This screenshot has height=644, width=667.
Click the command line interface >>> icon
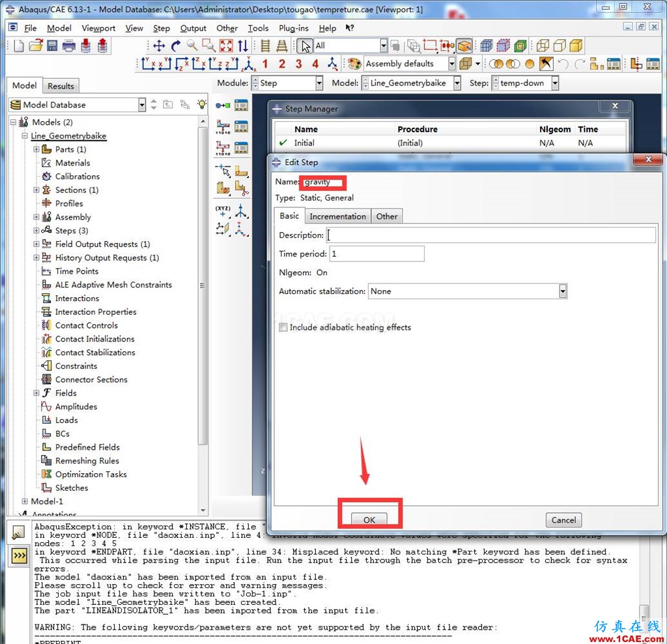pos(20,556)
